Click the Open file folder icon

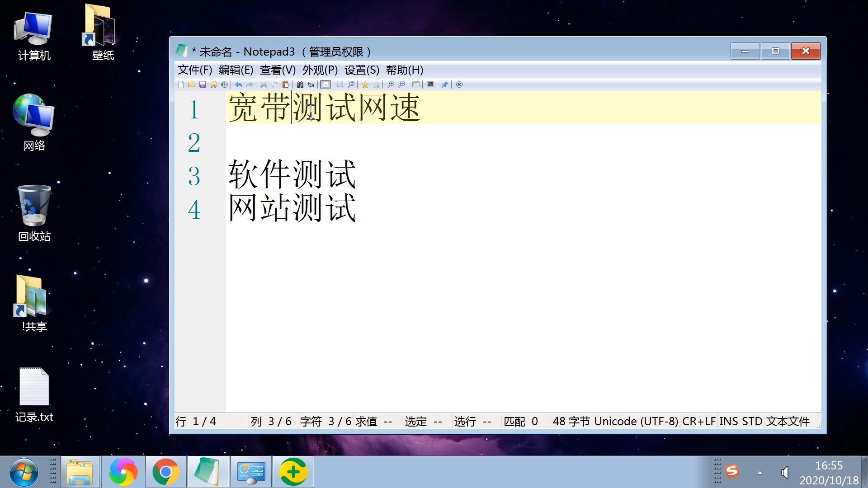pos(191,84)
